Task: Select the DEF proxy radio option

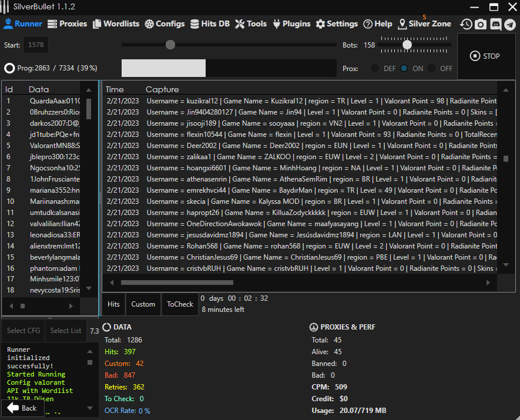Action: (x=374, y=69)
